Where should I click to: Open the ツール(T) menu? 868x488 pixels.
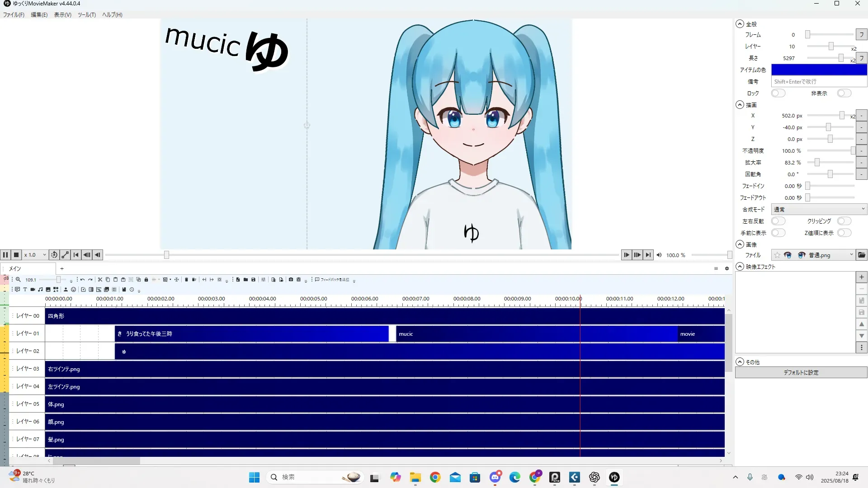[86, 15]
